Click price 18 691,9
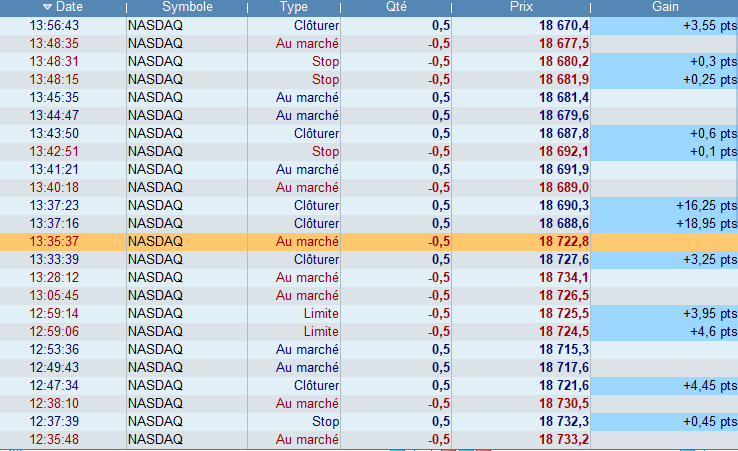 564,169
